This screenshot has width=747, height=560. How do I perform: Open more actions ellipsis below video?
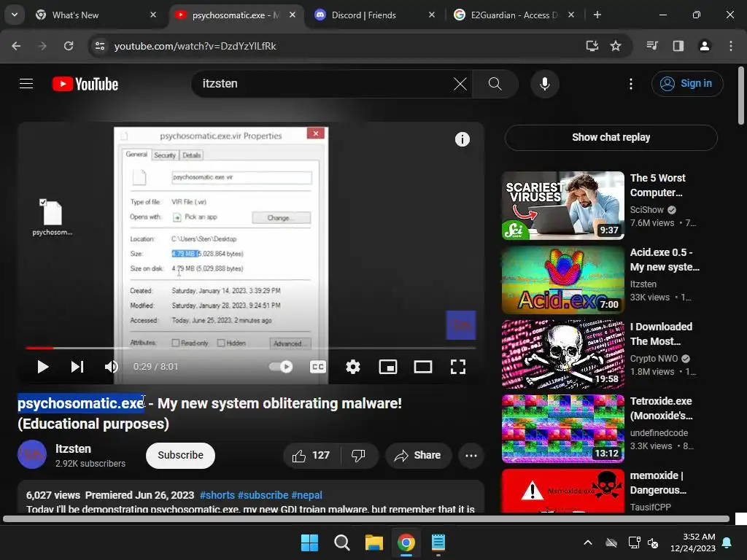coord(471,455)
